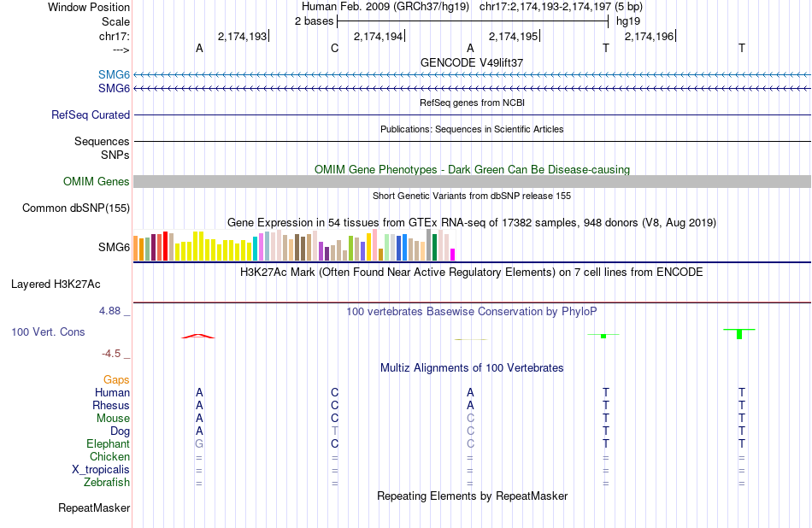Click the '2 bases' scale bar label
The height and width of the screenshot is (528, 812).
click(x=315, y=21)
